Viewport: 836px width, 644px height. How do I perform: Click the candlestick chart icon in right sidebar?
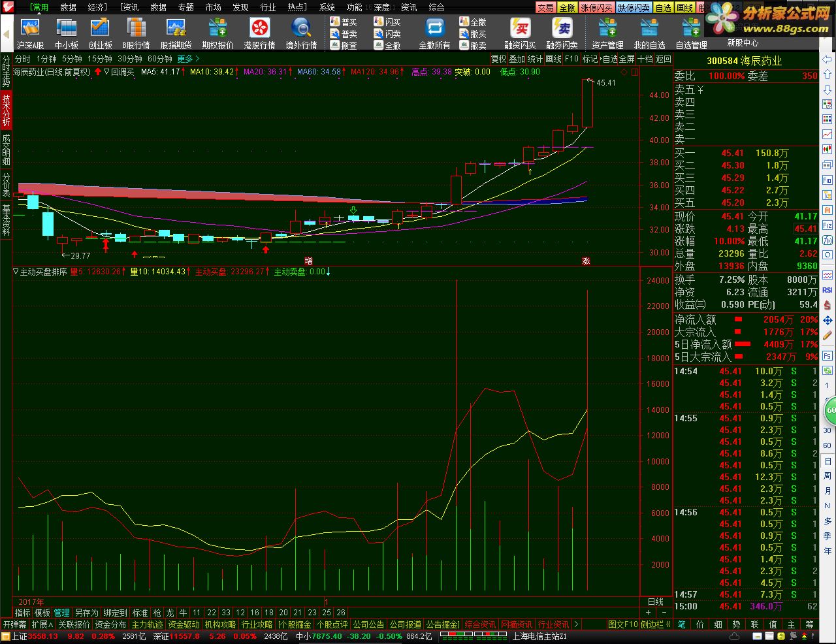click(x=828, y=149)
